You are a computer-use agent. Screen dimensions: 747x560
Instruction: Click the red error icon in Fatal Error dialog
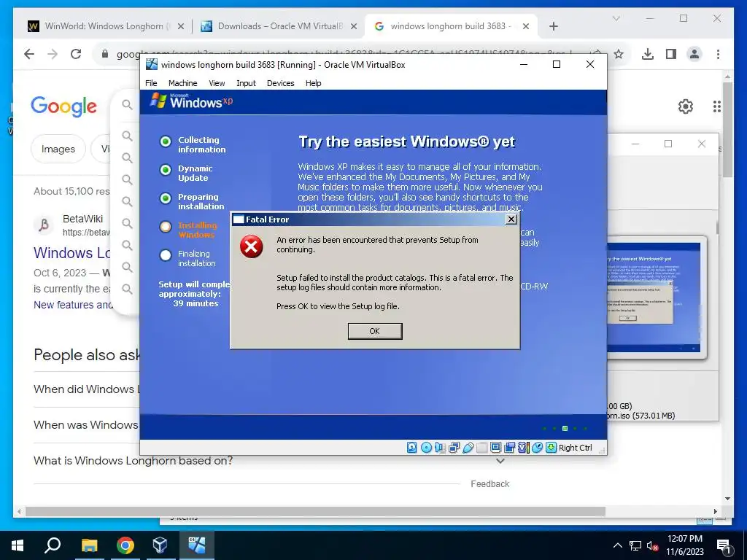point(252,246)
